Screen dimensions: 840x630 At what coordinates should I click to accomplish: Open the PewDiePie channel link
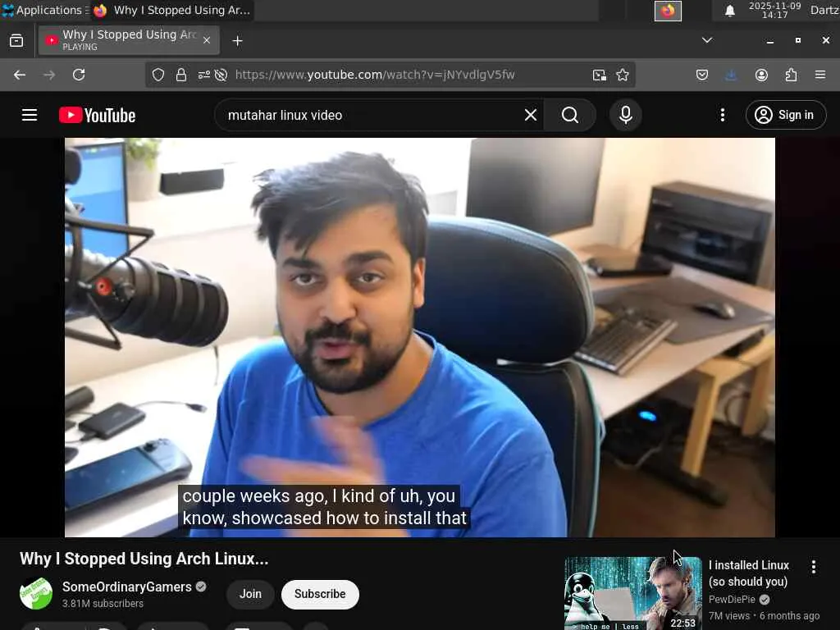(732, 600)
